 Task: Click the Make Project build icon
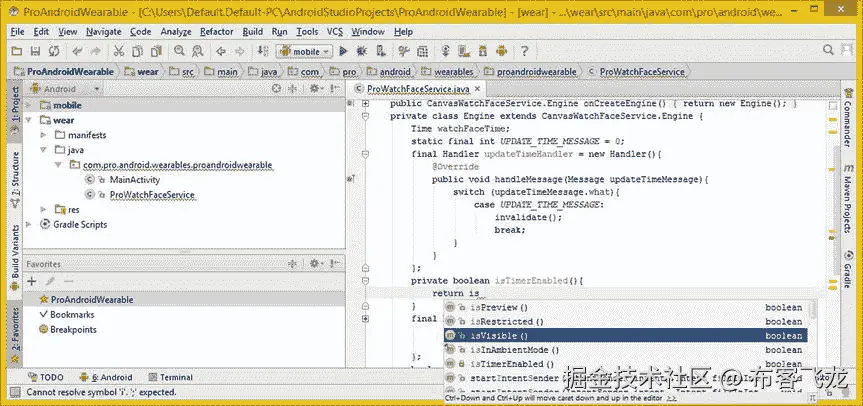click(263, 51)
